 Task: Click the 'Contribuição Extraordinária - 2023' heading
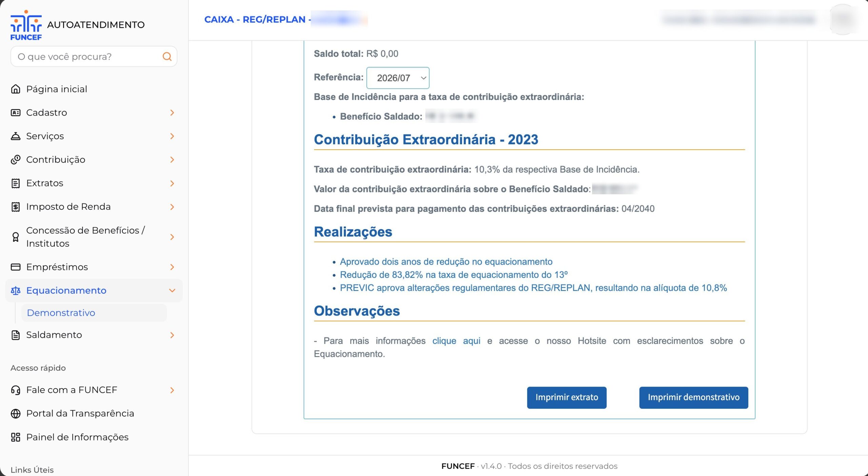click(426, 140)
